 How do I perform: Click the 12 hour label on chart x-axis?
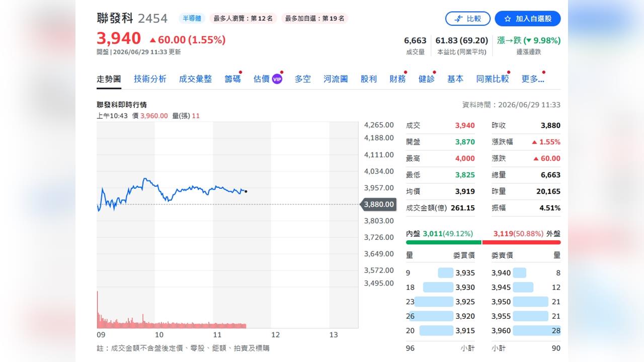tap(275, 335)
